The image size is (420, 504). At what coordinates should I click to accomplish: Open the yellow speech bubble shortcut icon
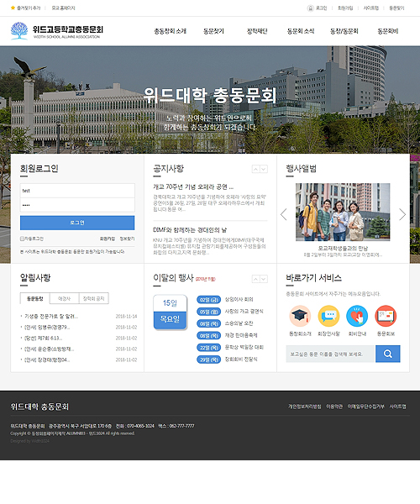pyautogui.click(x=328, y=316)
